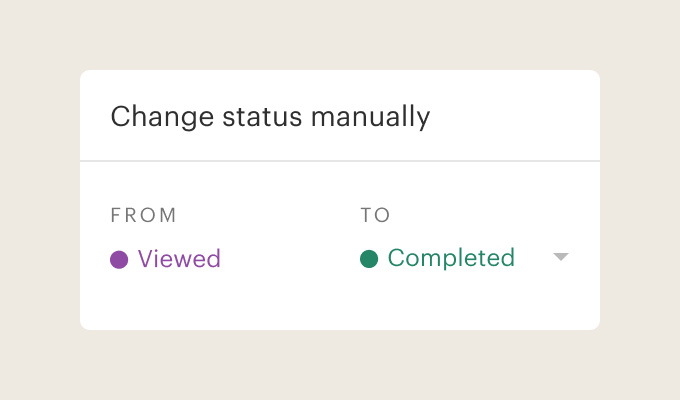Click the beige margin left of the card
Image resolution: width=680 pixels, height=400 pixels.
pyautogui.click(x=40, y=200)
